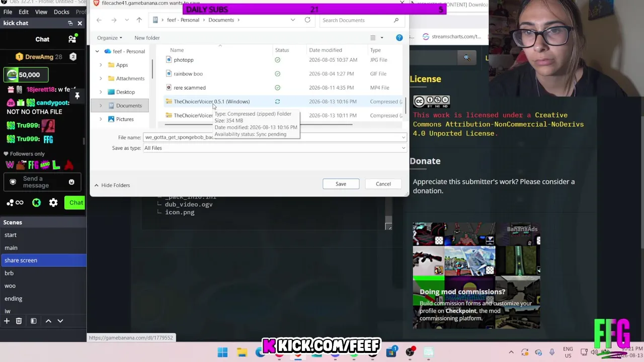Show hidden system tray icons

pyautogui.click(x=511, y=352)
